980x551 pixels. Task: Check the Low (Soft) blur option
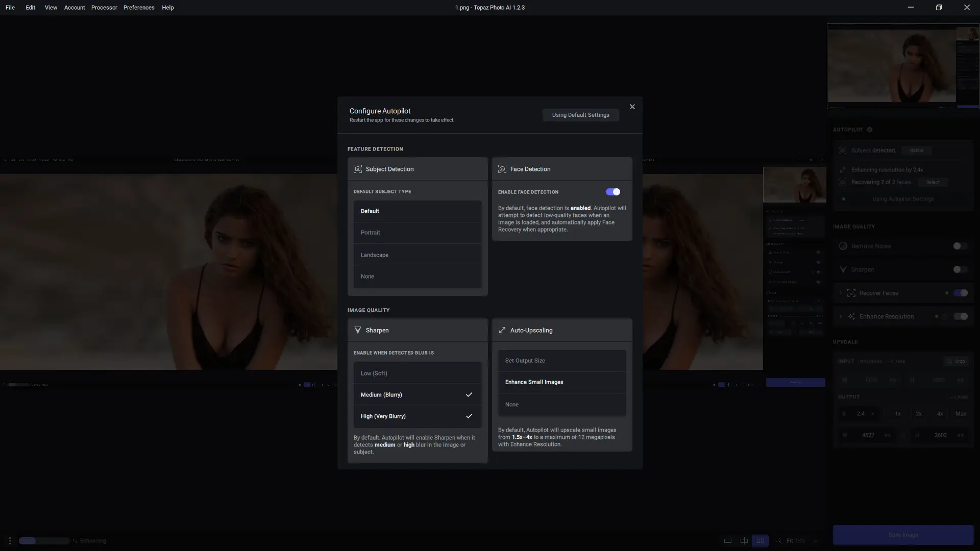tap(417, 373)
